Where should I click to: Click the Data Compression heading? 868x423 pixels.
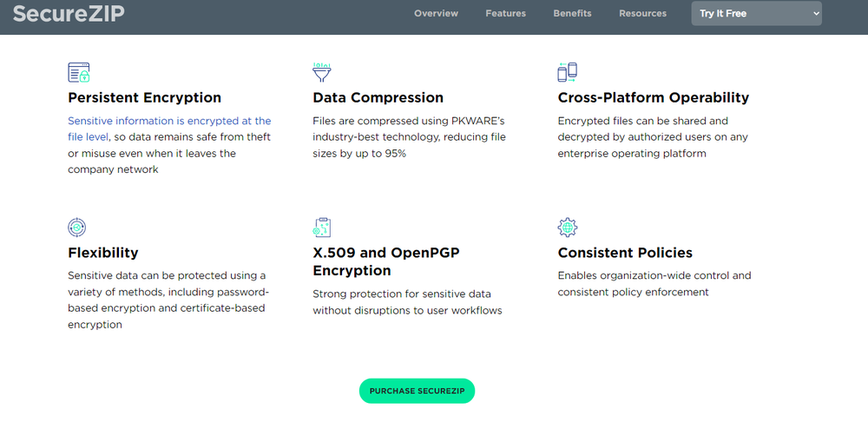pos(378,97)
